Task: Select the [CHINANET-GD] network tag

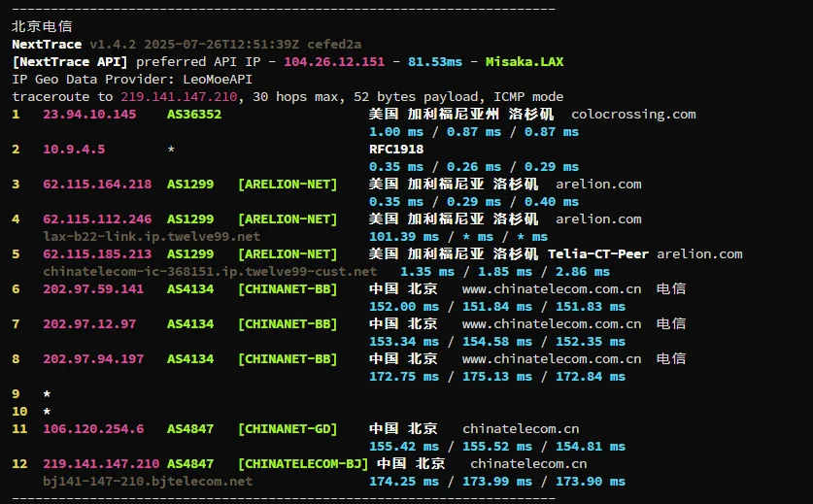Action: pyautogui.click(x=288, y=428)
